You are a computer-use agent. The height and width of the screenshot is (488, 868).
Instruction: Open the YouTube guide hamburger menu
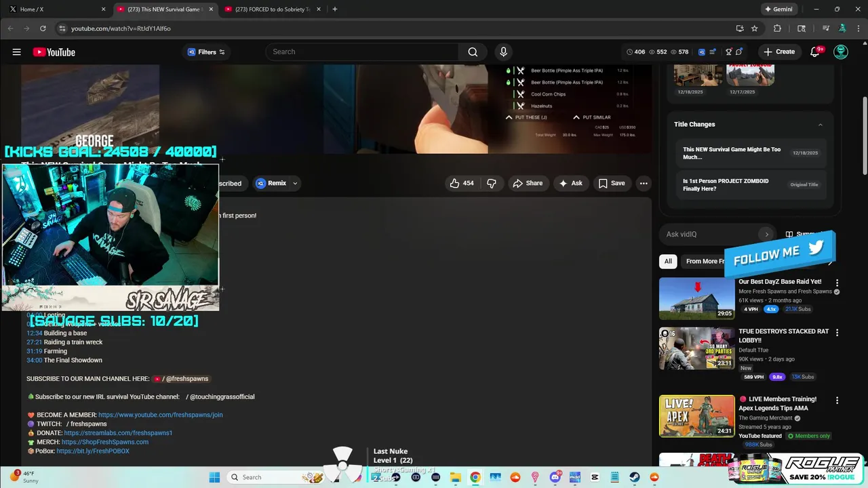point(16,52)
